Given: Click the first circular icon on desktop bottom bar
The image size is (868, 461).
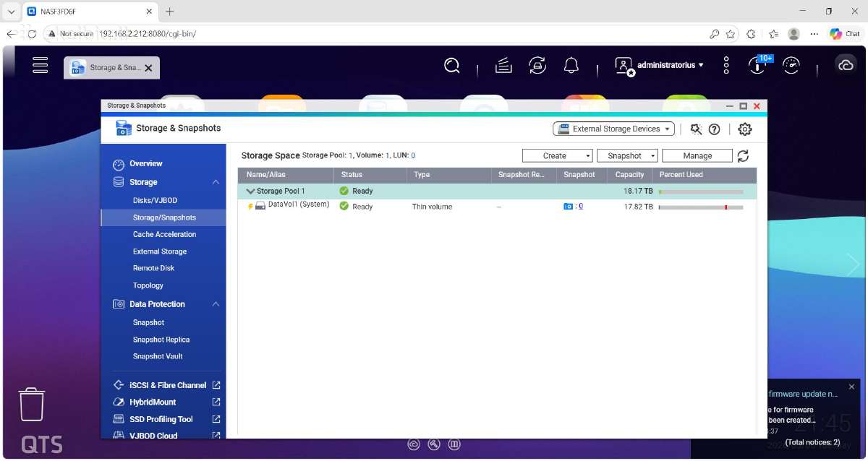Looking at the screenshot, I should pyautogui.click(x=414, y=444).
